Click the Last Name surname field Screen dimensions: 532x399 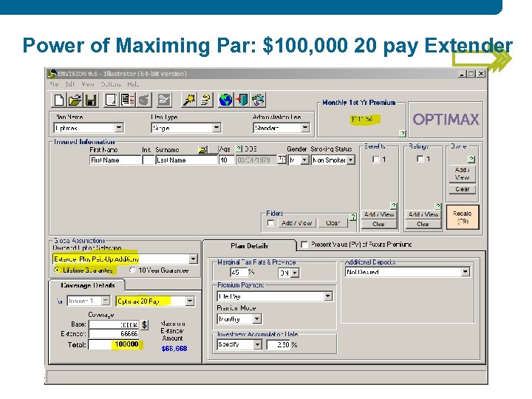pyautogui.click(x=187, y=160)
